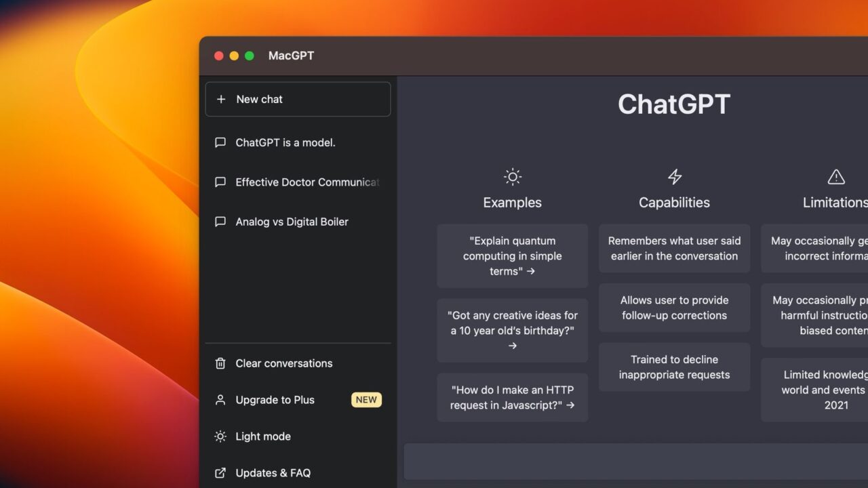Click Clear conversations

pos(283,363)
